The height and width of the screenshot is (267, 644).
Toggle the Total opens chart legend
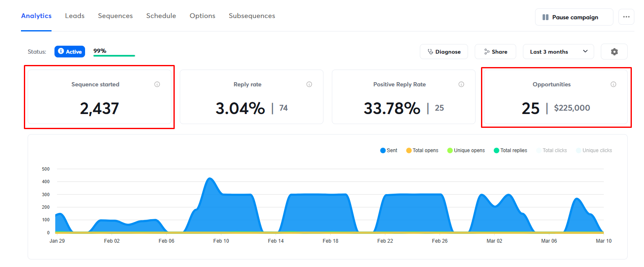pyautogui.click(x=422, y=150)
